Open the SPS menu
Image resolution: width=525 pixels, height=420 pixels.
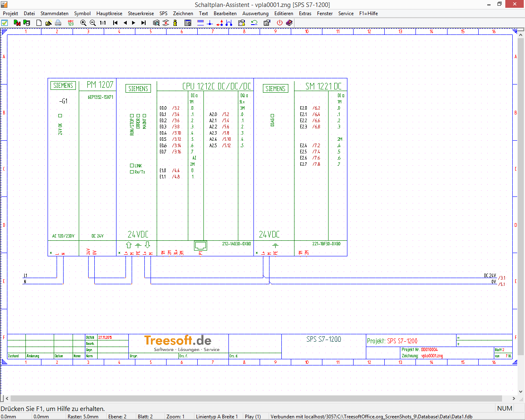tap(163, 14)
